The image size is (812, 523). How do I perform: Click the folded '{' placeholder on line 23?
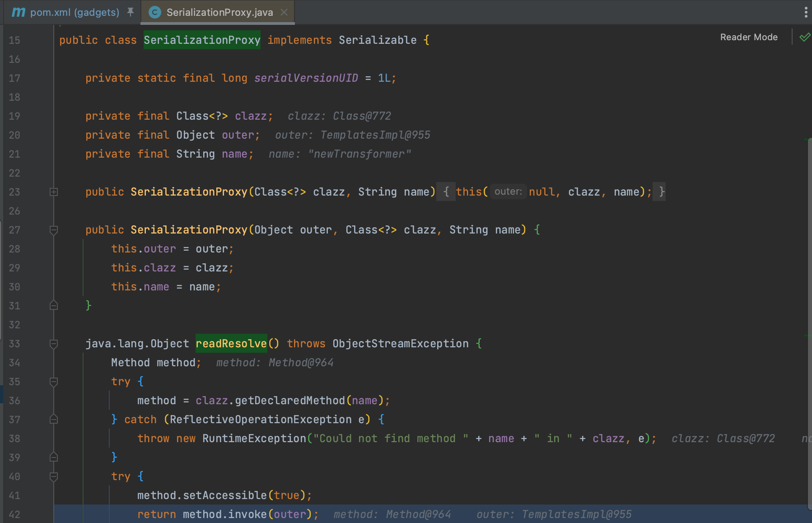point(446,192)
